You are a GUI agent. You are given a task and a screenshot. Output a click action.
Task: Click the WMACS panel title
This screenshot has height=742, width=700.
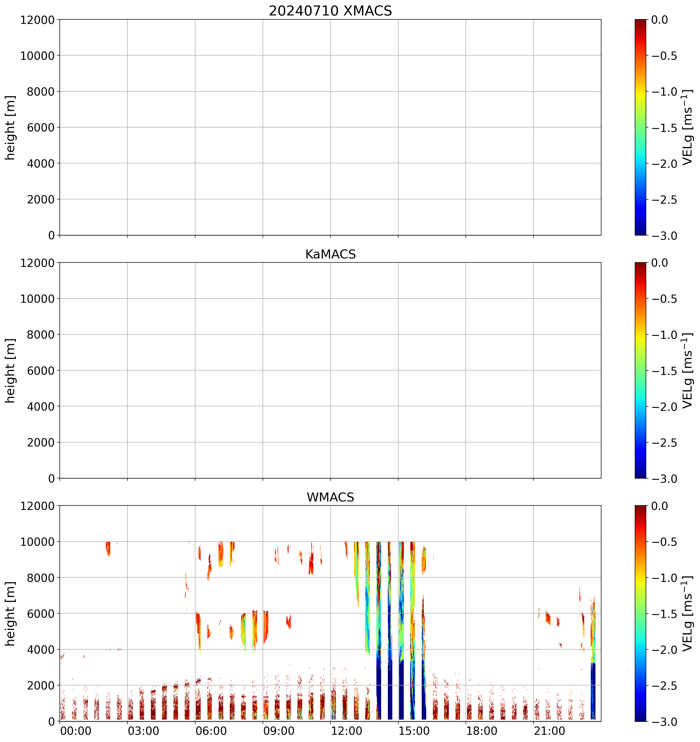point(330,497)
